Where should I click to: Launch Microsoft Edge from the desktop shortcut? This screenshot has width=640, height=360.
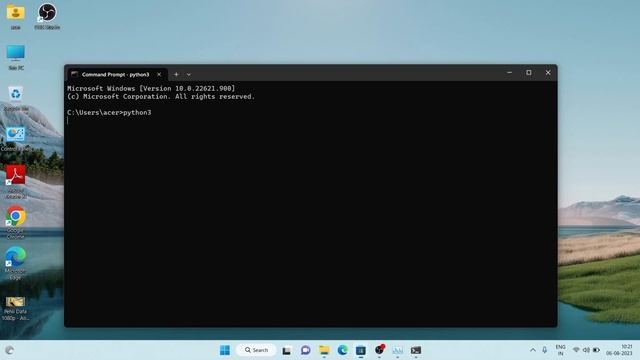(16, 263)
